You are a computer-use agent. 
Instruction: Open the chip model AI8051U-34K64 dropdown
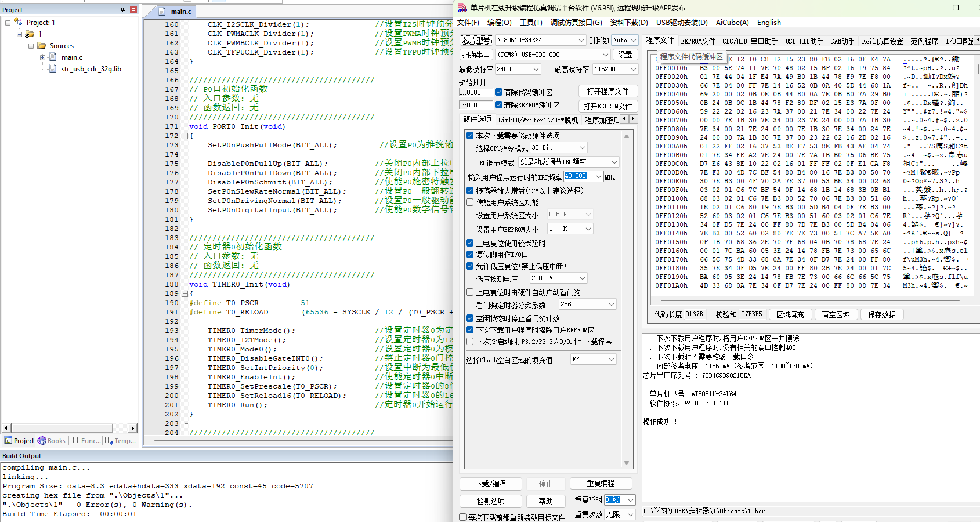(x=540, y=40)
